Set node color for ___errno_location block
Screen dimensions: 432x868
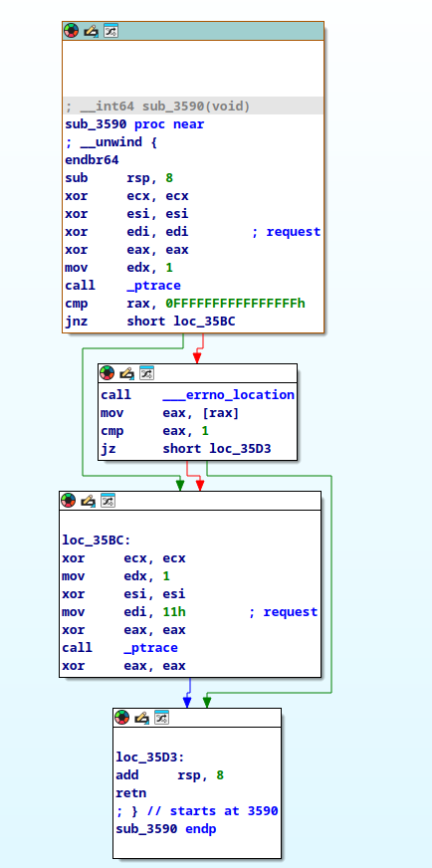[x=107, y=373]
